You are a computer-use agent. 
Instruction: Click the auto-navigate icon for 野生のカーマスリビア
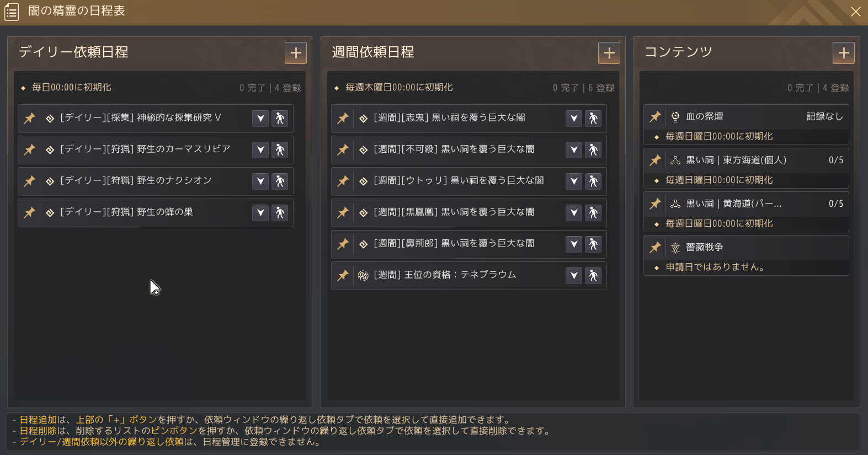click(280, 150)
